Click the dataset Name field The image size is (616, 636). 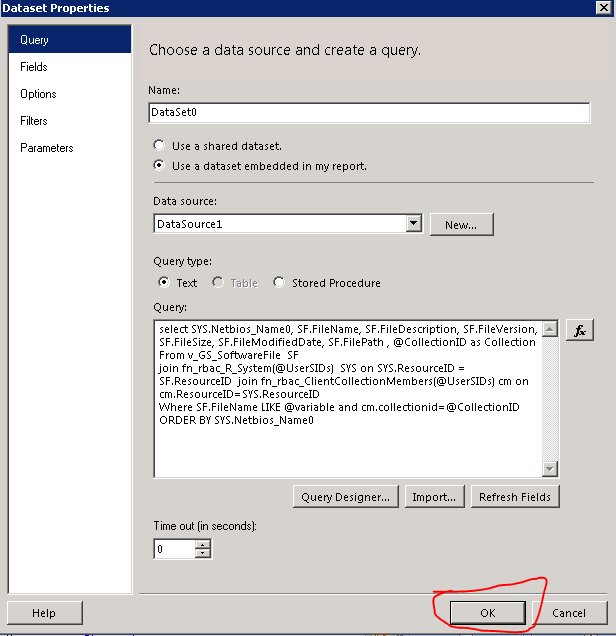(x=369, y=112)
